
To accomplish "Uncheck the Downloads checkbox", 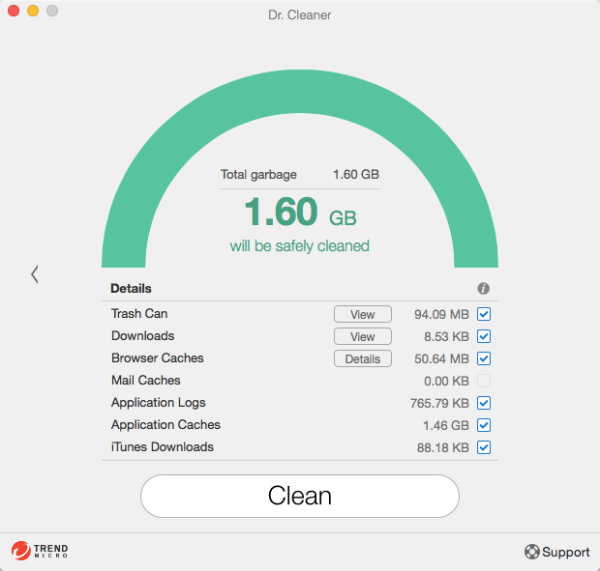I will 484,336.
